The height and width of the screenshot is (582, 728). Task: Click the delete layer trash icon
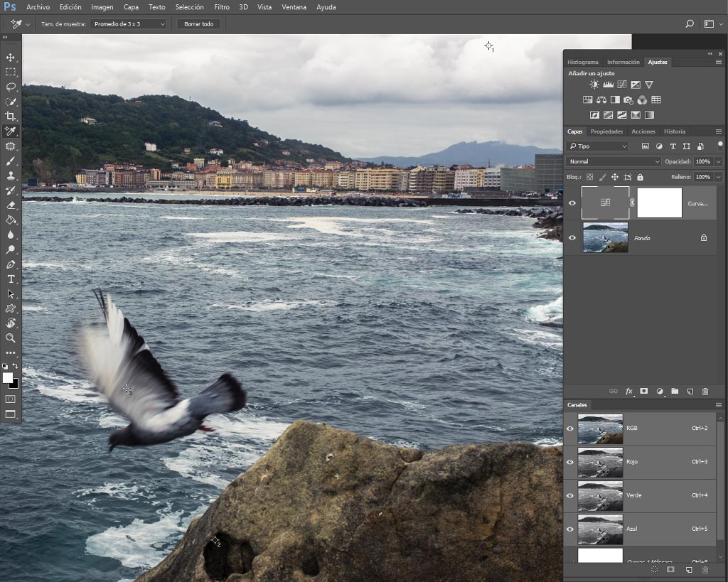705,392
